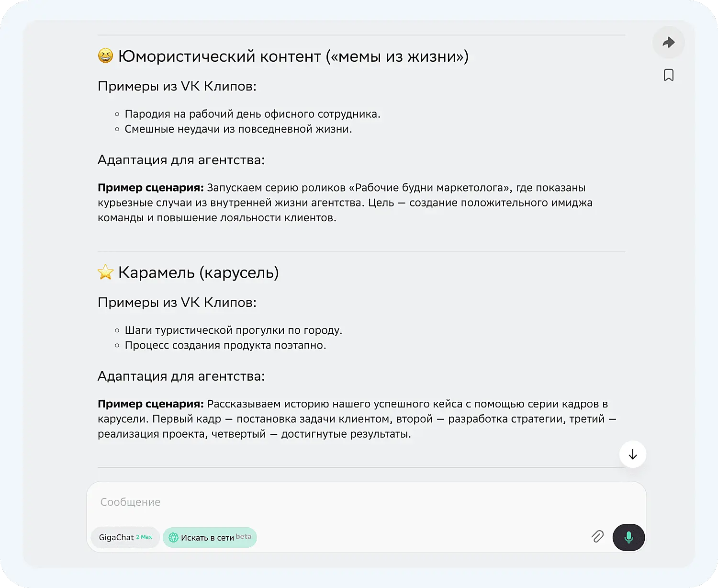Toggle the Искать в сети web search
The image size is (718, 588).
pos(210,537)
